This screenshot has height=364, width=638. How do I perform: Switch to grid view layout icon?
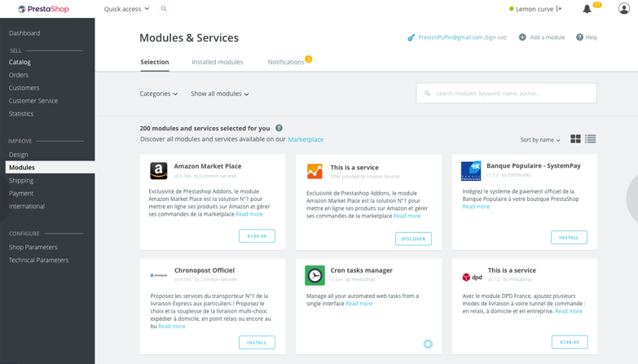tap(575, 139)
